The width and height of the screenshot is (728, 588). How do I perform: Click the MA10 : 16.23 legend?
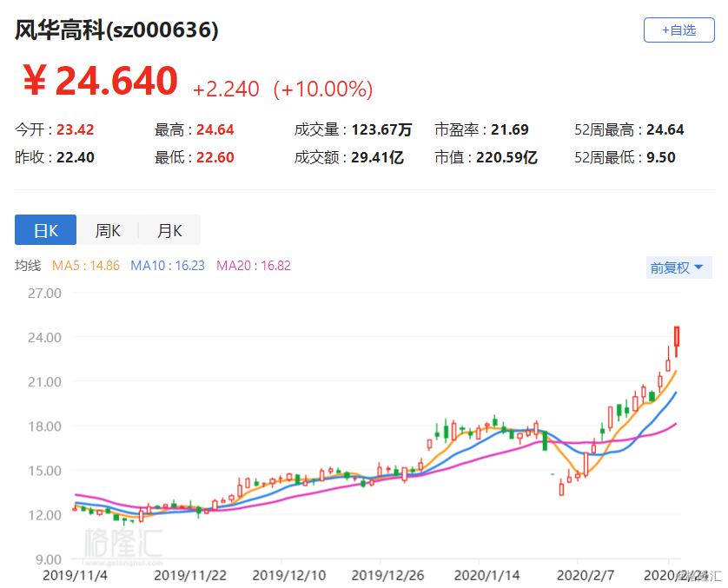(x=168, y=266)
